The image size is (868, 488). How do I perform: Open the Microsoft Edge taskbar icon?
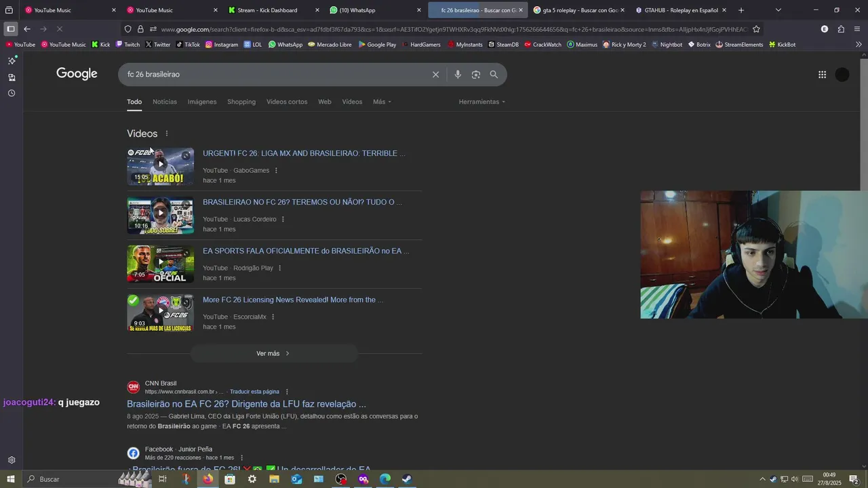click(x=384, y=479)
